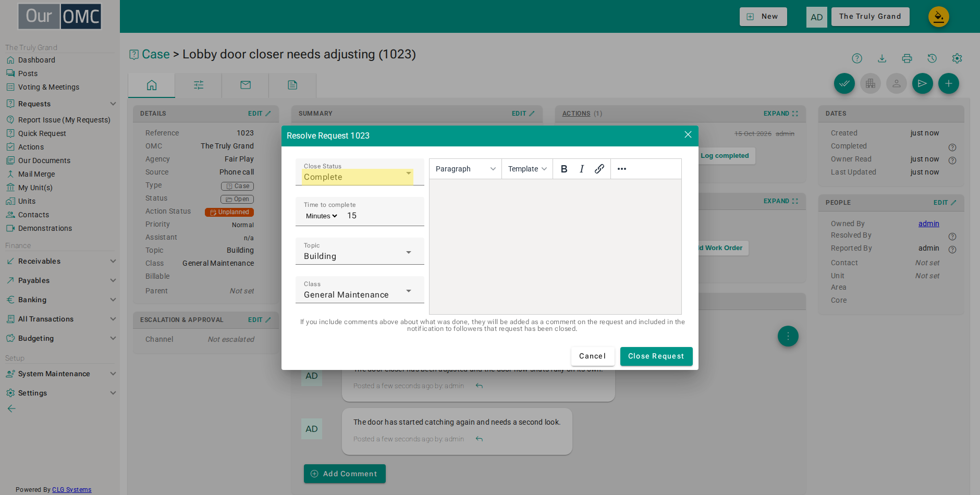This screenshot has width=980, height=495.
Task: Open the case history clock icon
Action: (x=932, y=58)
